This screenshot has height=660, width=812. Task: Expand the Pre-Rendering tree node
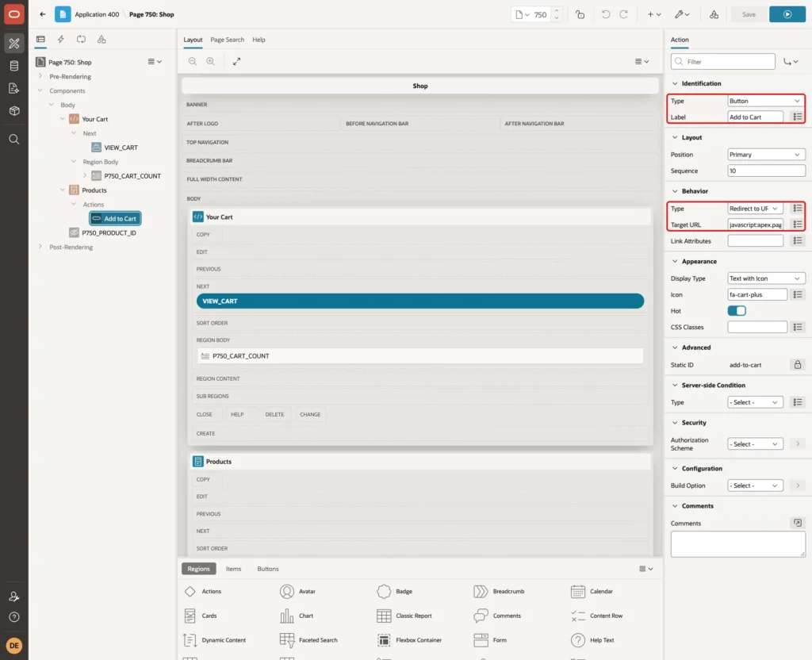40,76
